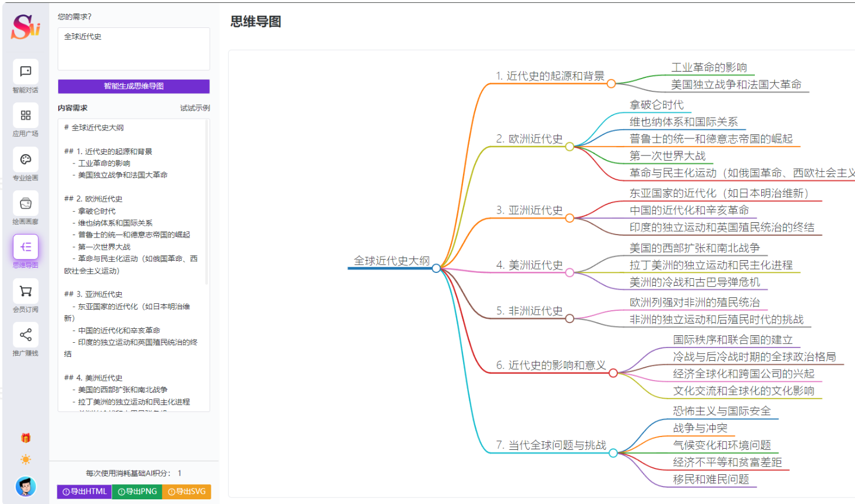855x504 pixels.
Task: Click the 全球近代史 requirement input field
Action: tap(133, 49)
